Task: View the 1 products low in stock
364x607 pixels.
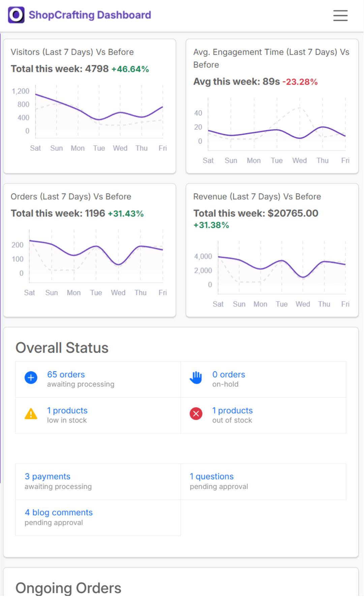Action: (x=67, y=410)
